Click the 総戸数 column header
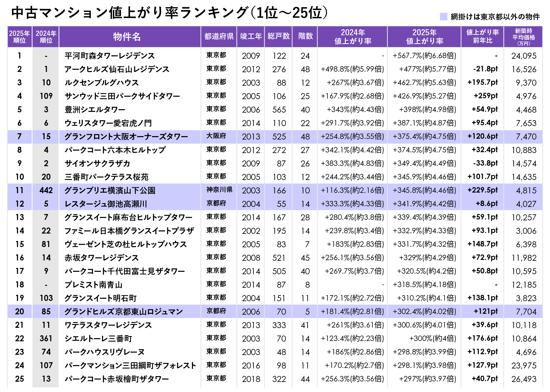This screenshot has height=392, width=550. [x=278, y=36]
